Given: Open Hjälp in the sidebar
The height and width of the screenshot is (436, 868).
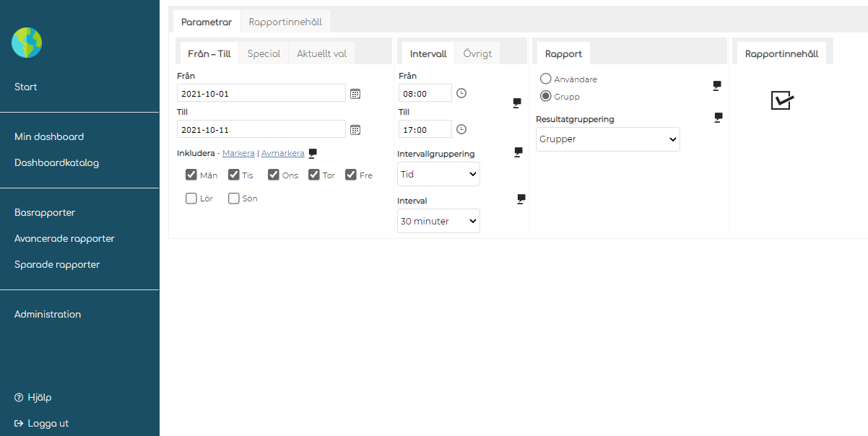Looking at the screenshot, I should coord(33,397).
